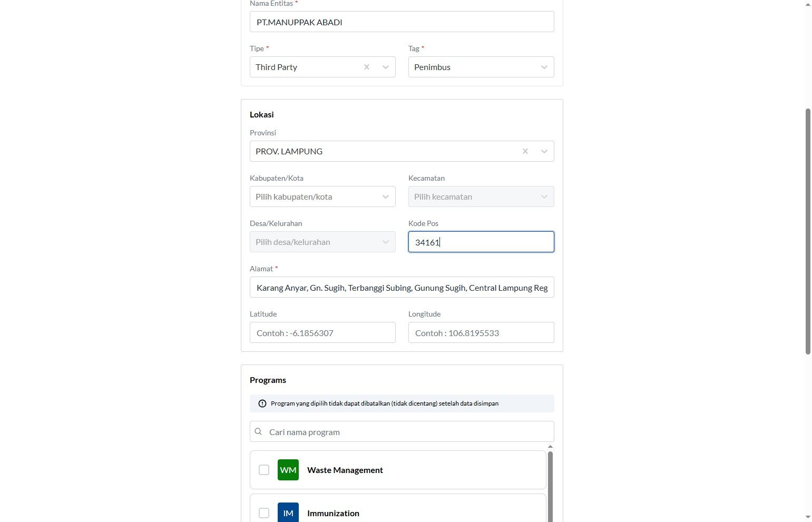Open the Pilih kecamatan dropdown
The image size is (812, 522).
click(481, 196)
